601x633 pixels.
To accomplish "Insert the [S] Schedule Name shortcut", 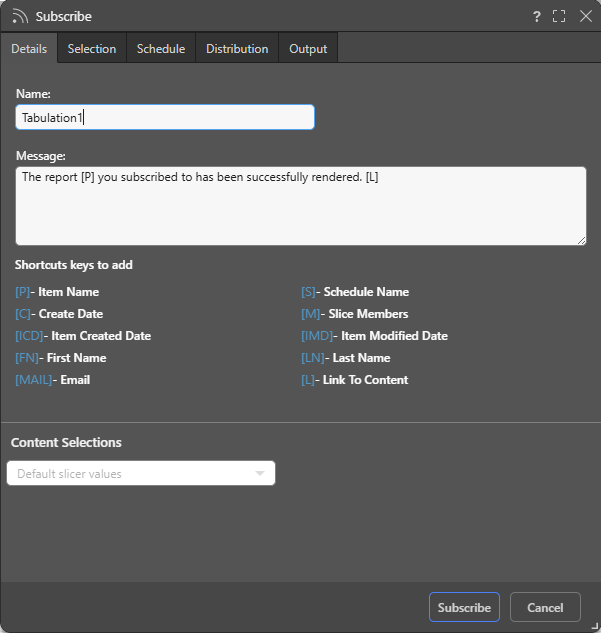I will (308, 292).
